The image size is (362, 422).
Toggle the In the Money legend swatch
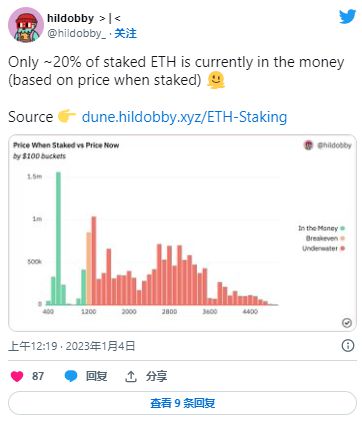pos(343,228)
